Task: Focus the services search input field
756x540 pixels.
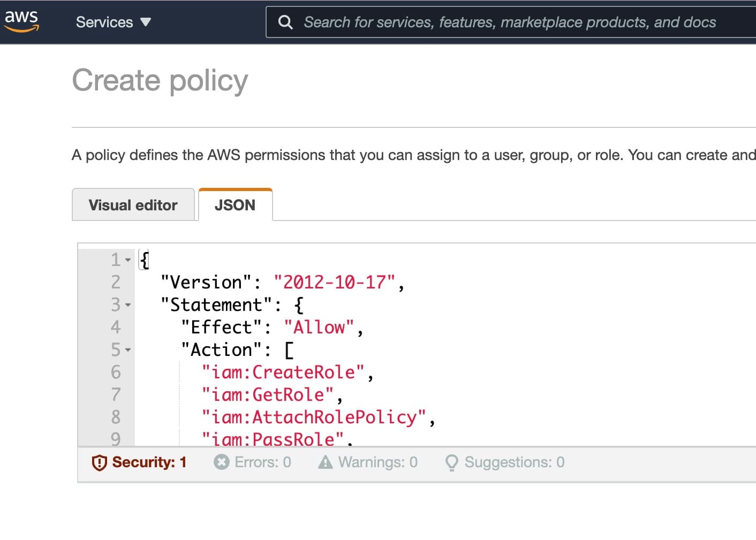Action: 511,22
